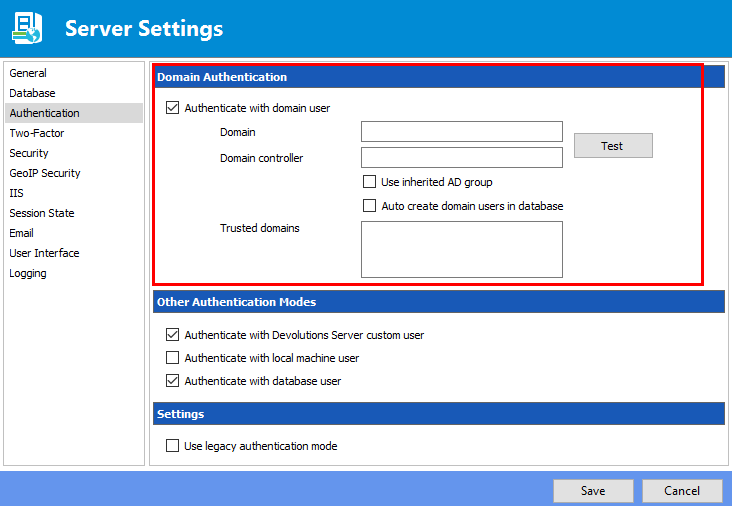Click the Domain controller text field

[x=462, y=158]
